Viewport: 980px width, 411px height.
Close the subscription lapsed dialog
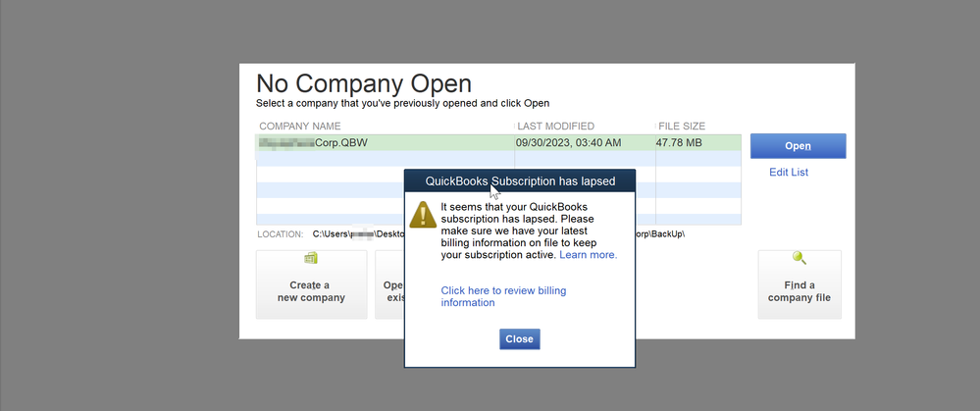point(519,339)
